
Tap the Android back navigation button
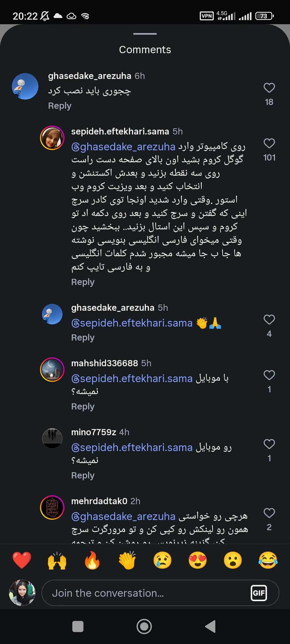pos(210,626)
